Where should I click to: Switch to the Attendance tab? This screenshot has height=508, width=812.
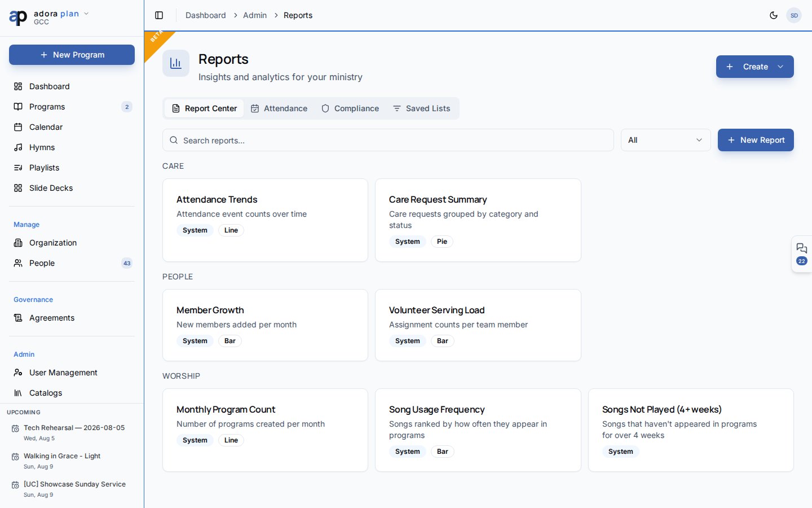(x=279, y=108)
